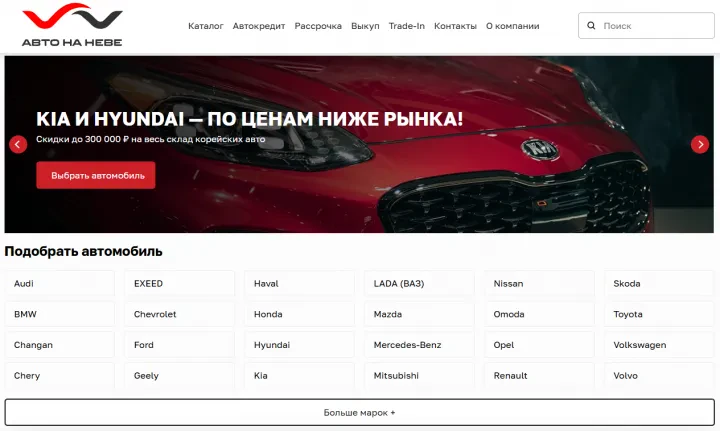
Task: Select the Omoda brand
Action: [x=540, y=314]
